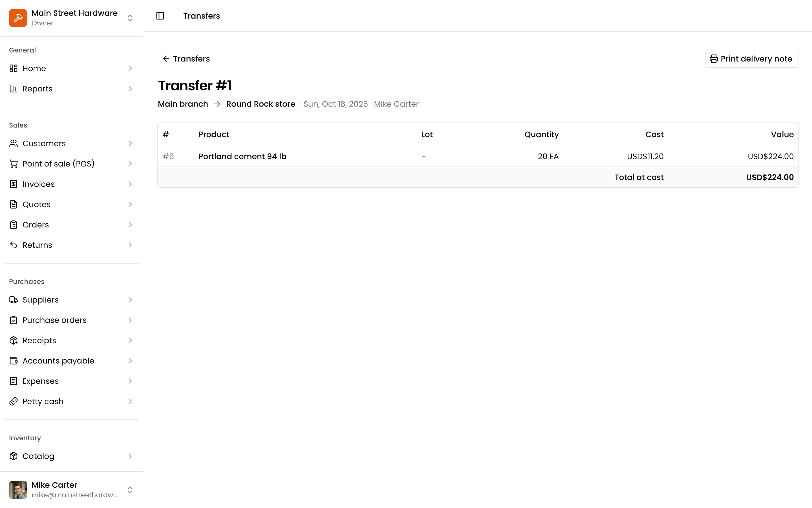Open the Purchase orders menu item
Viewport: 812px width, 508px height.
pyautogui.click(x=72, y=320)
